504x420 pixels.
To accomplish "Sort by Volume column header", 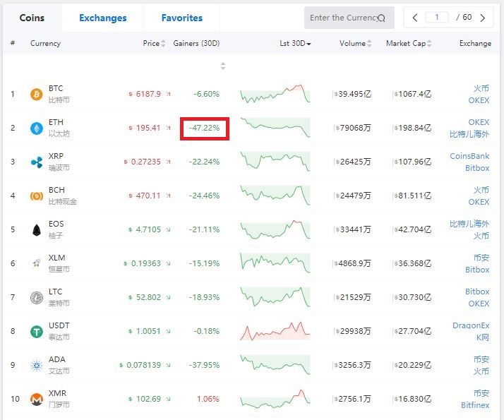I will [x=354, y=44].
